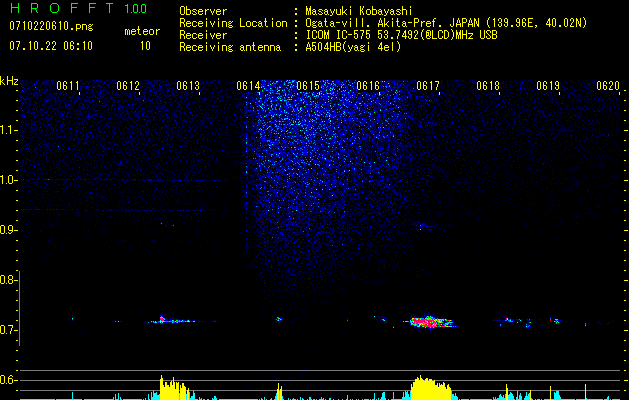Click the small echo near 0614

(x=278, y=319)
